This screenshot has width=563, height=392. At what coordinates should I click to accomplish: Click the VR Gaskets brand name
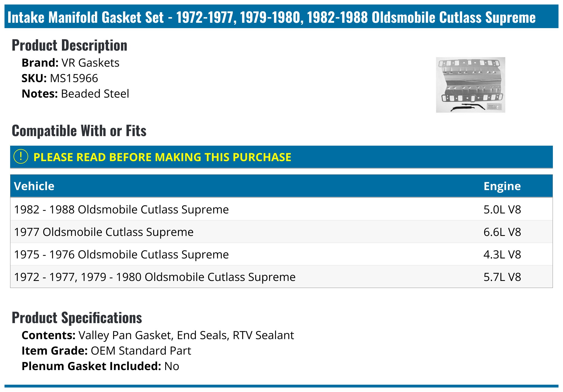pos(90,63)
